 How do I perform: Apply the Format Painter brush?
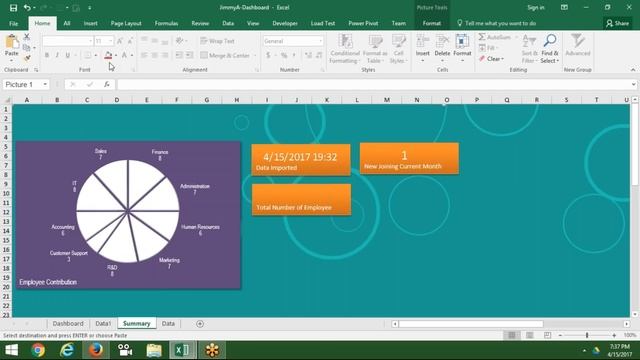[x=27, y=58]
